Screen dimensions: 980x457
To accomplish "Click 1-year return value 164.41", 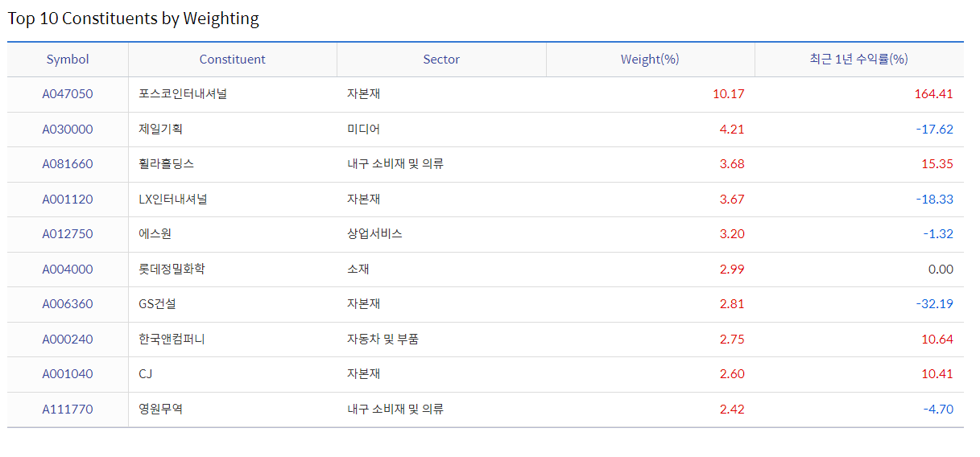I will tap(934, 94).
